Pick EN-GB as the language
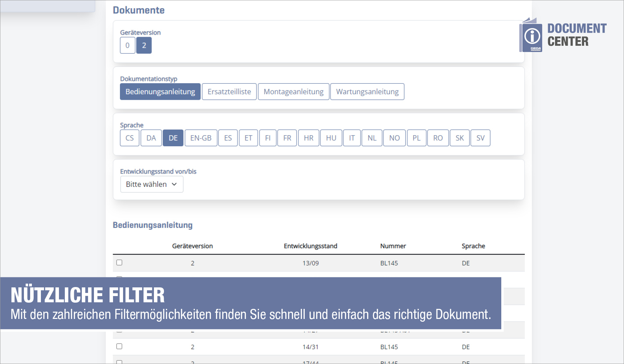The image size is (624, 364). (x=201, y=138)
